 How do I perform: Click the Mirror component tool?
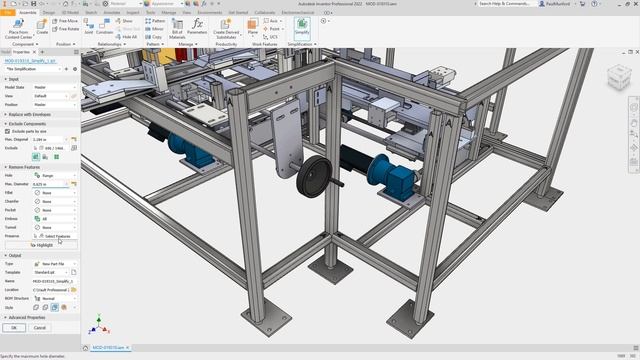click(154, 29)
